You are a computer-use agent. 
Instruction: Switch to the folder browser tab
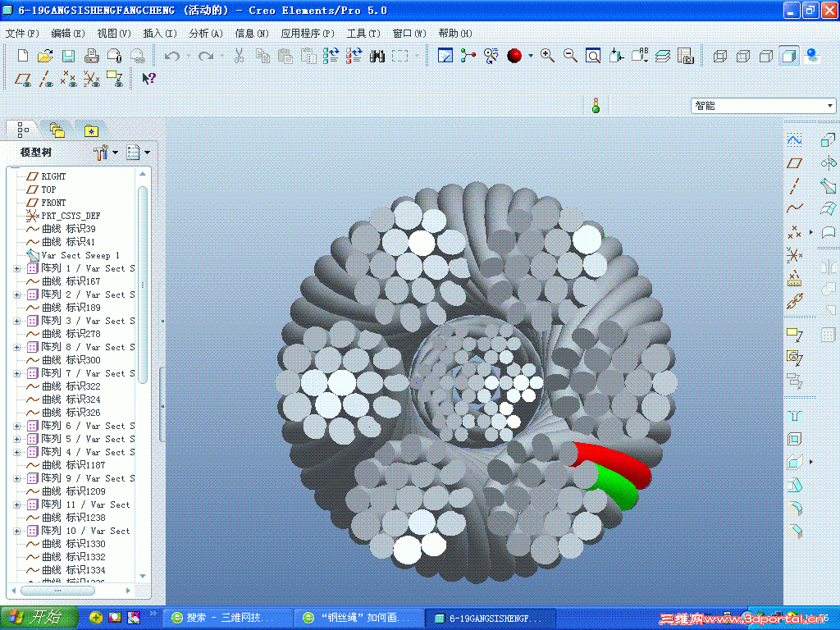pos(57,130)
